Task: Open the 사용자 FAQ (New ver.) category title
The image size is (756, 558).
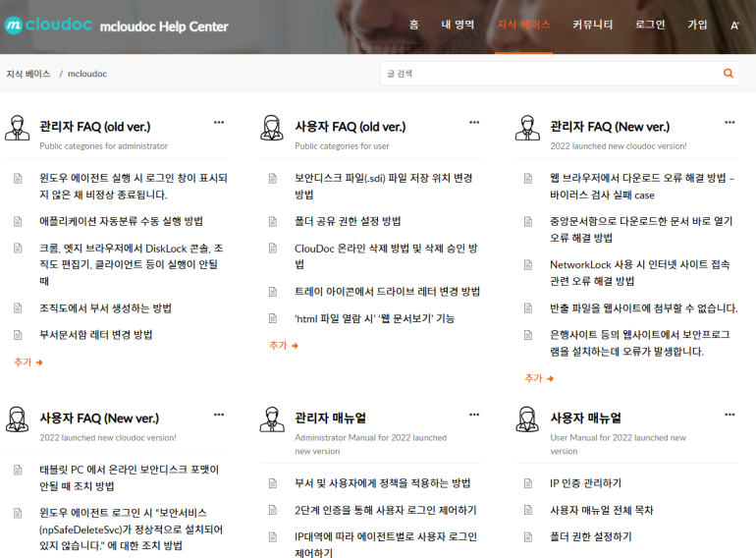Action: (99, 418)
